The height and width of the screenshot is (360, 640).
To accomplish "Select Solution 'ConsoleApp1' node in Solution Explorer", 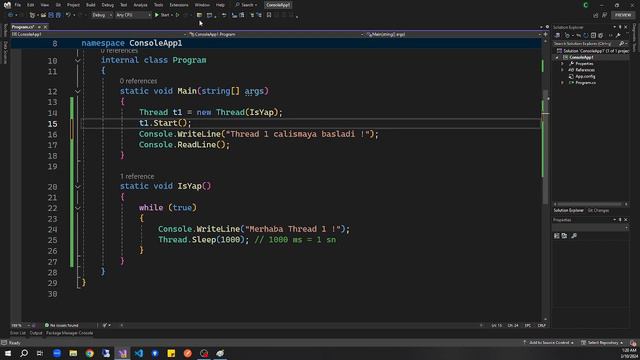I will tap(592, 51).
